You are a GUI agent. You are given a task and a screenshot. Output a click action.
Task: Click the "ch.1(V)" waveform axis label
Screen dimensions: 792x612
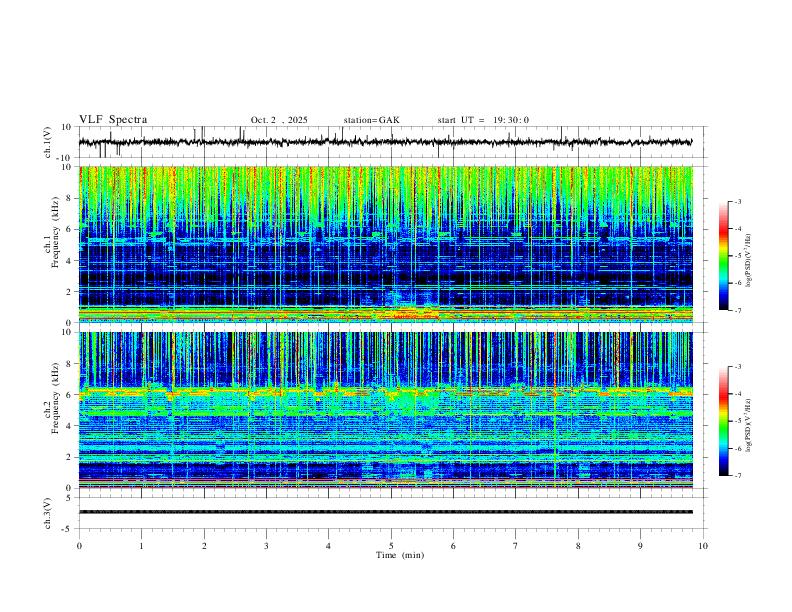pos(48,142)
